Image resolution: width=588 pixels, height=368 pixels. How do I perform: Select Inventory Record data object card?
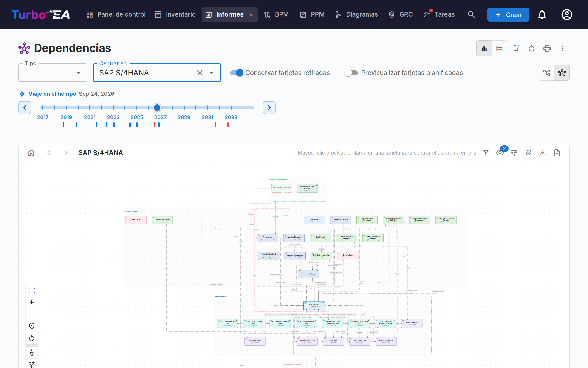(412, 323)
